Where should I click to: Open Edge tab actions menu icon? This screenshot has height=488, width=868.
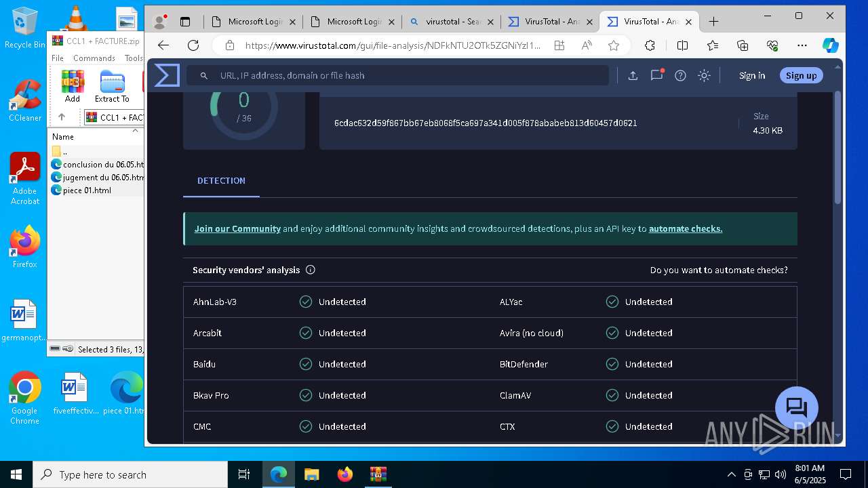(x=185, y=22)
